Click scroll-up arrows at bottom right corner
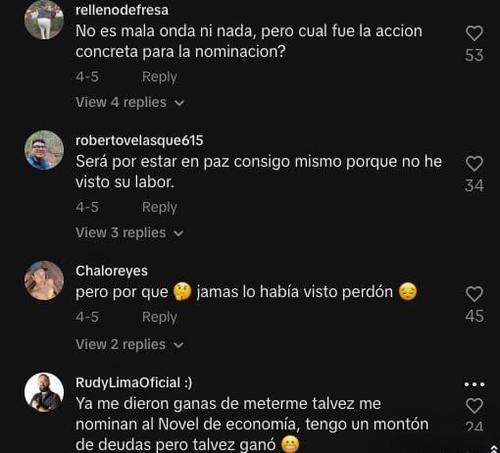This screenshot has width=500, height=453. point(494,448)
